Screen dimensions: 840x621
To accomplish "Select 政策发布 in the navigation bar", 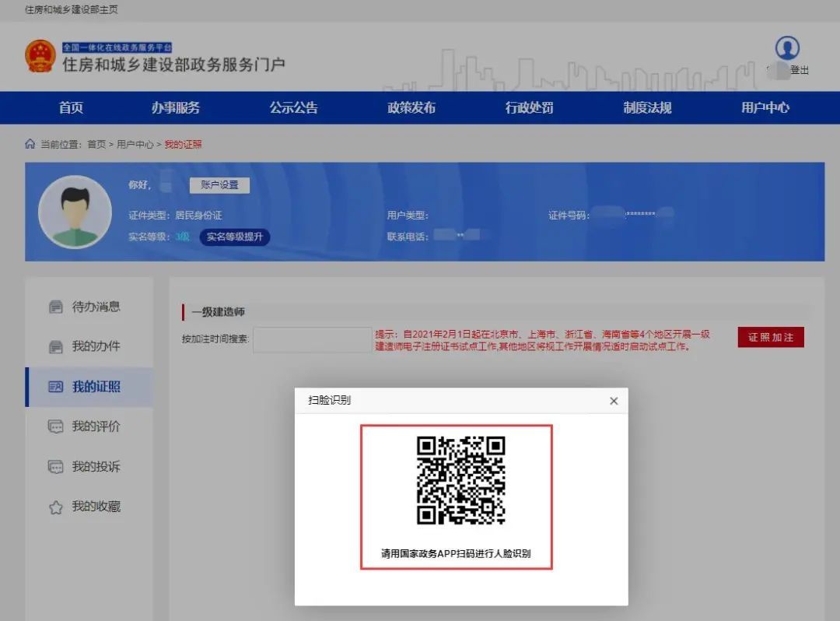I will (411, 108).
